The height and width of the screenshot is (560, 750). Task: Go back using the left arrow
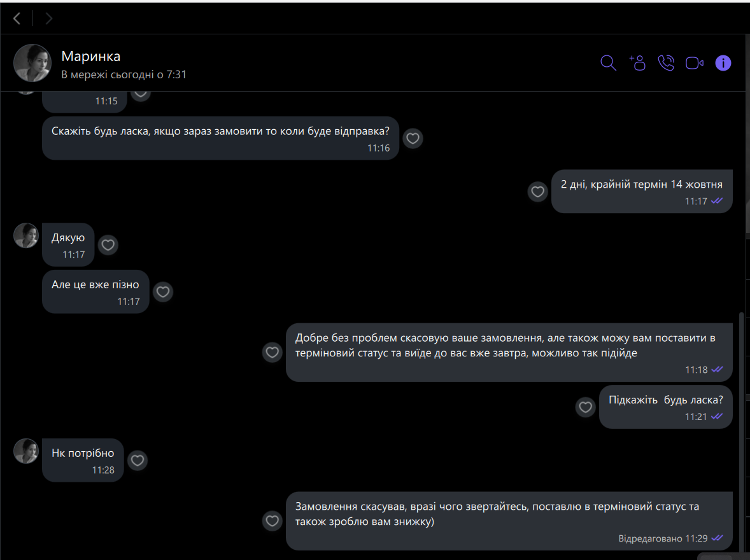tap(17, 18)
